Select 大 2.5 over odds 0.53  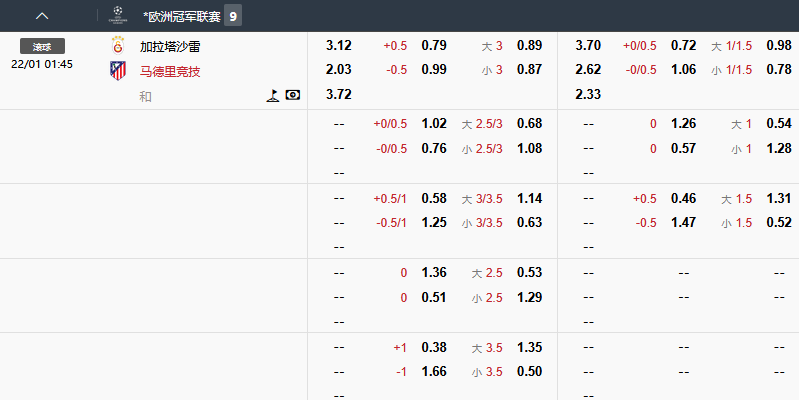pos(529,273)
